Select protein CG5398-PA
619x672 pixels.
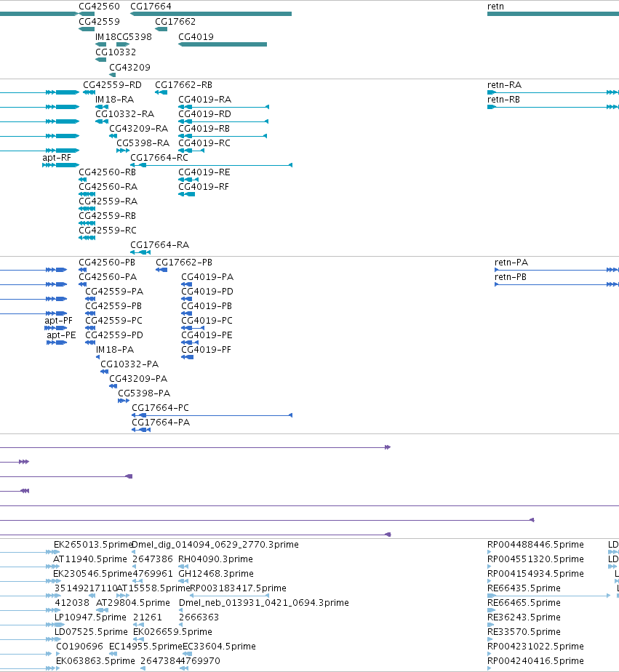tap(144, 393)
